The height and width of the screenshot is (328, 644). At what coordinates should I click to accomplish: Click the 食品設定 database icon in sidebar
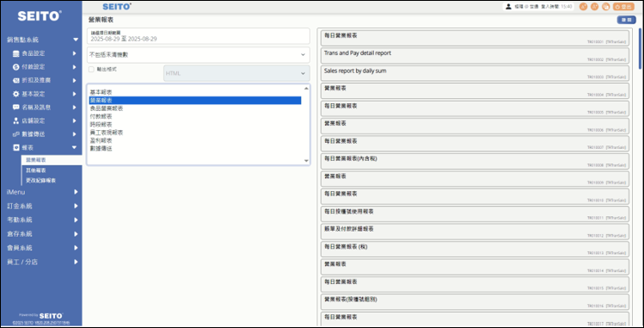pyautogui.click(x=15, y=53)
